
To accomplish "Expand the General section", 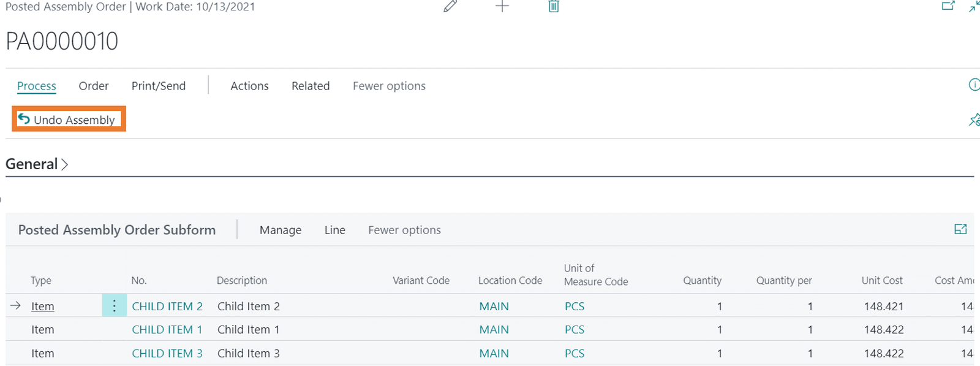I will [x=37, y=164].
